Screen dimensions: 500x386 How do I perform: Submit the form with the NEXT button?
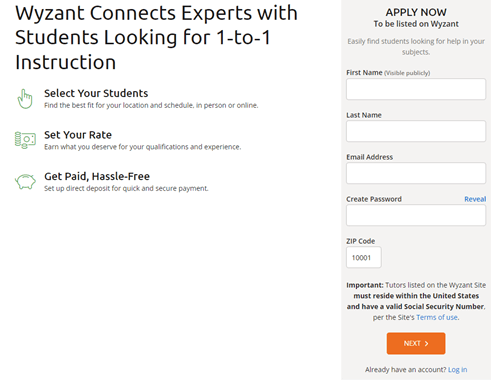click(416, 343)
